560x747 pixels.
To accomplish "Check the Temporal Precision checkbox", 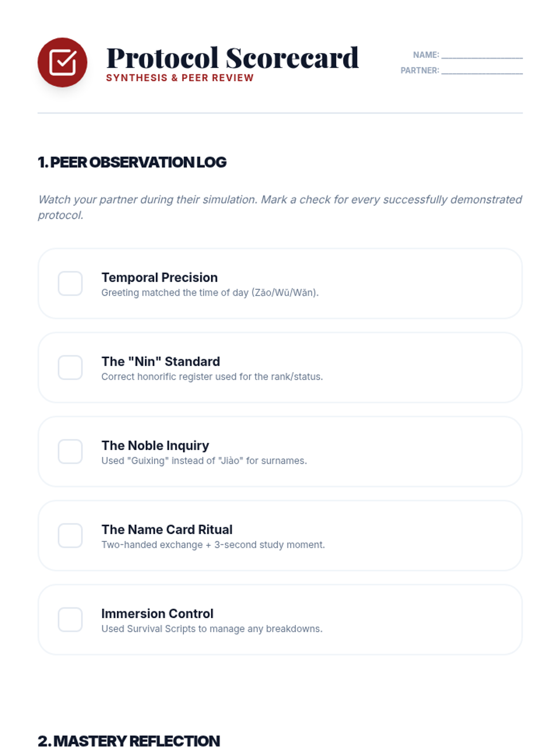I will point(70,283).
